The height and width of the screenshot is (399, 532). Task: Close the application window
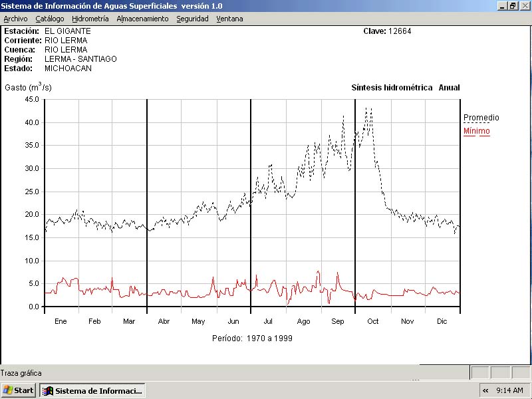tap(524, 6)
